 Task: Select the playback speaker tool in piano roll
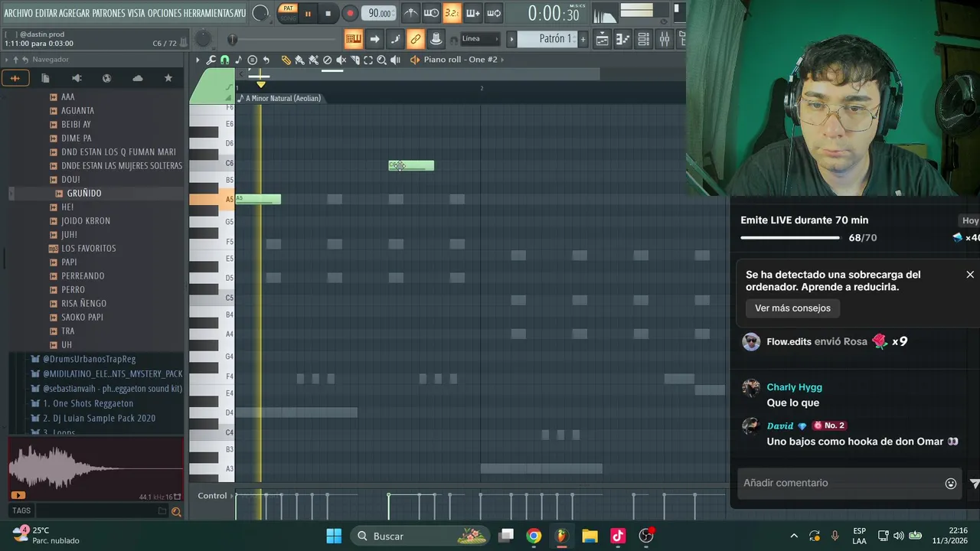click(395, 60)
